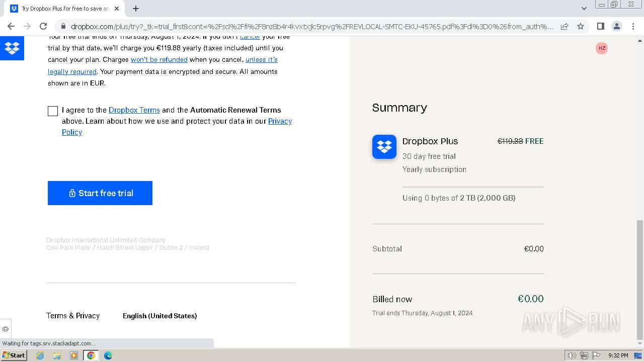Click the Summary heading

point(399,108)
